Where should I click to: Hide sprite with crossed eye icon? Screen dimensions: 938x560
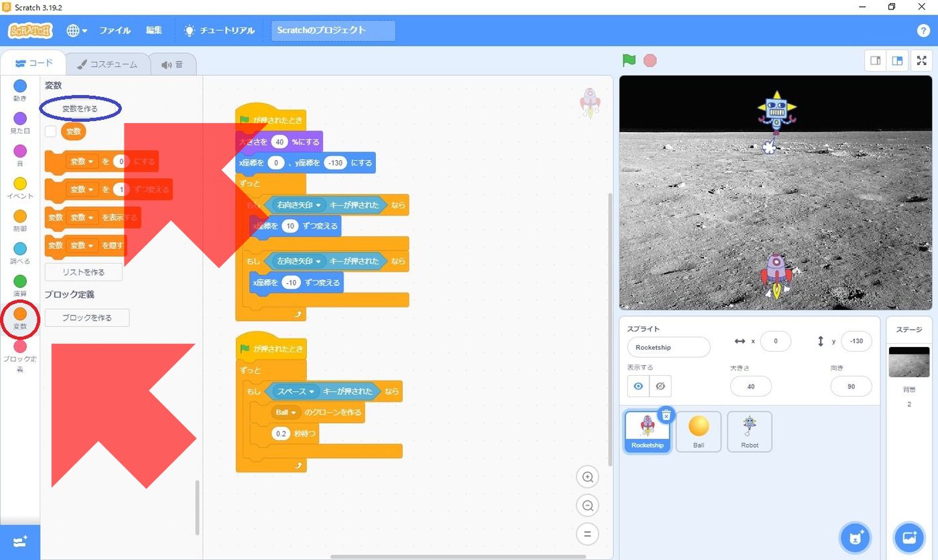click(660, 386)
